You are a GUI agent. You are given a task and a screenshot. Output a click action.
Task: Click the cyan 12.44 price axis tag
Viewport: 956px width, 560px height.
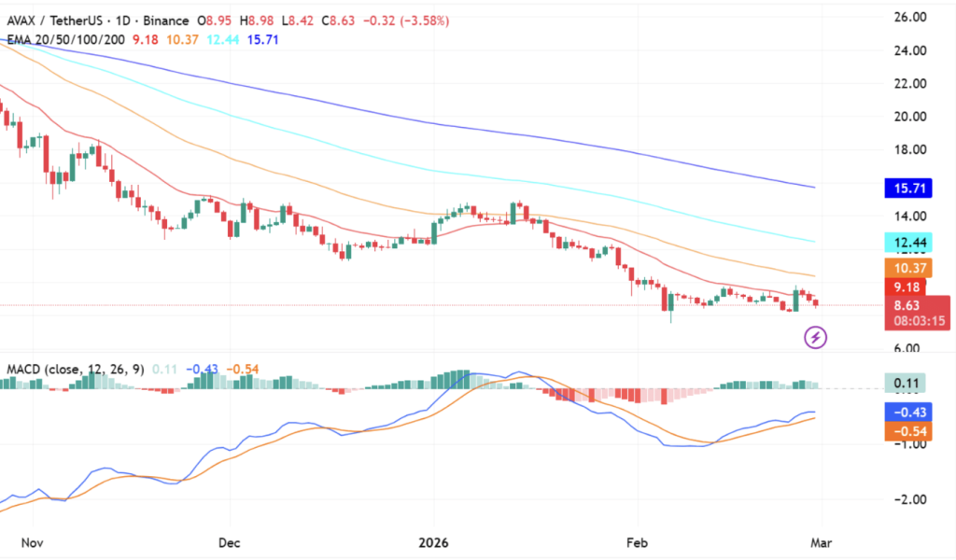(909, 244)
